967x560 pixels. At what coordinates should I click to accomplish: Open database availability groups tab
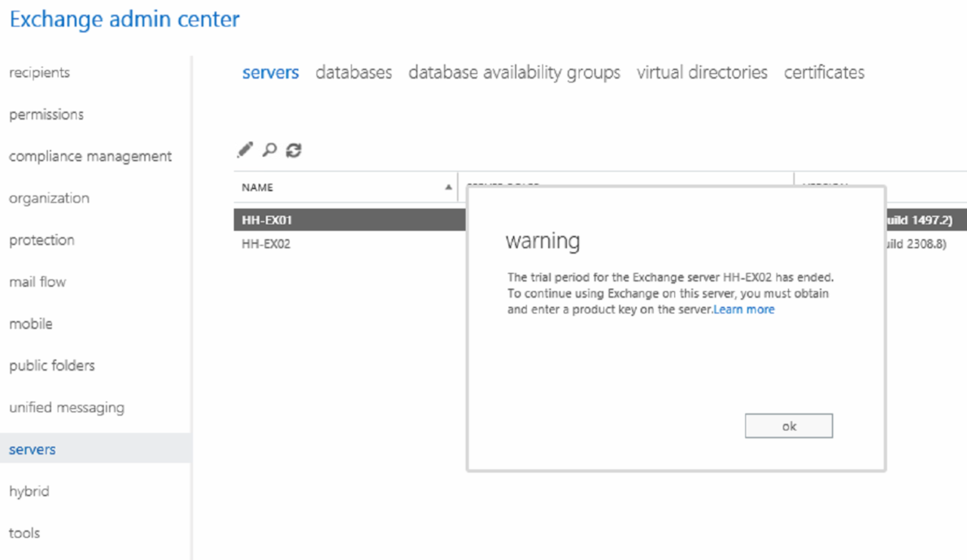[514, 72]
